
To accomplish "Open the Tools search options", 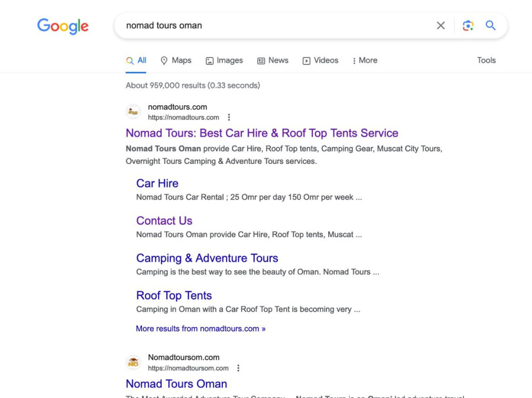I will click(486, 61).
